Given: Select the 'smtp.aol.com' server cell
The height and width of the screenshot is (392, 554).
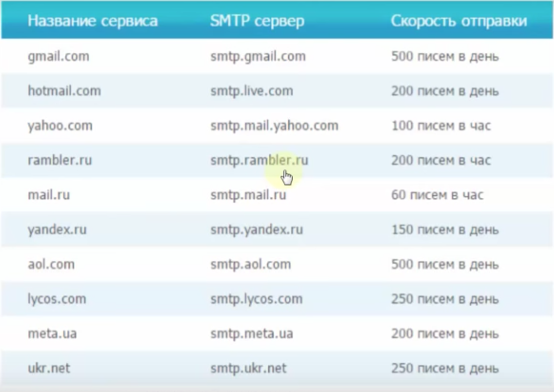Looking at the screenshot, I should (251, 264).
